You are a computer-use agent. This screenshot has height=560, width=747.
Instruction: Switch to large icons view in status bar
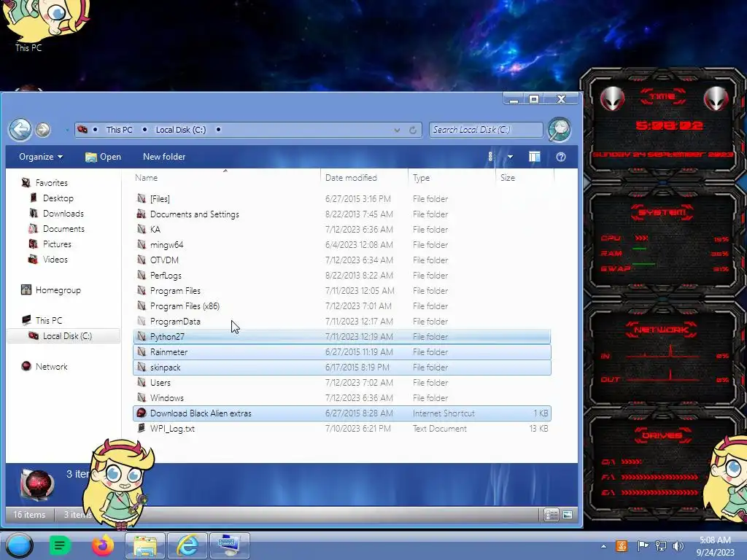tap(568, 515)
